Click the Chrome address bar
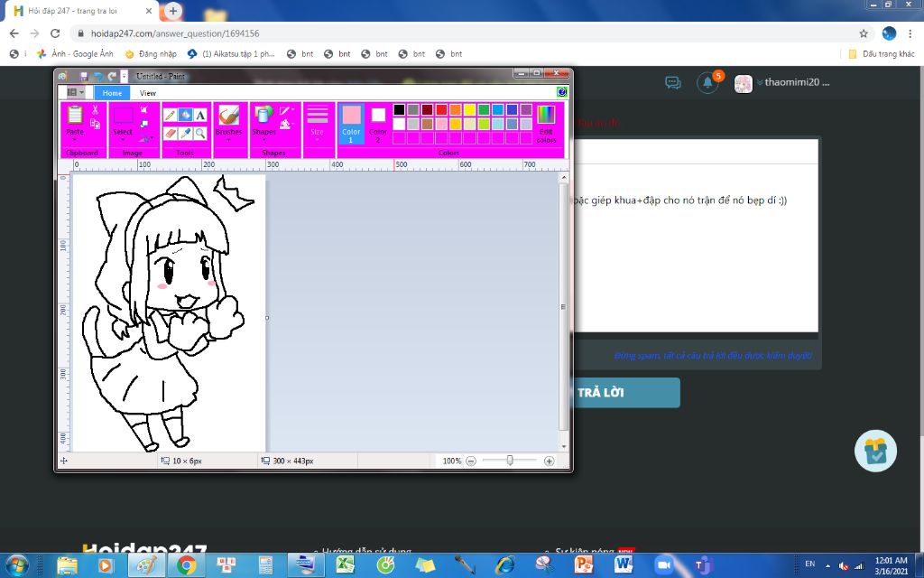 coord(466,33)
